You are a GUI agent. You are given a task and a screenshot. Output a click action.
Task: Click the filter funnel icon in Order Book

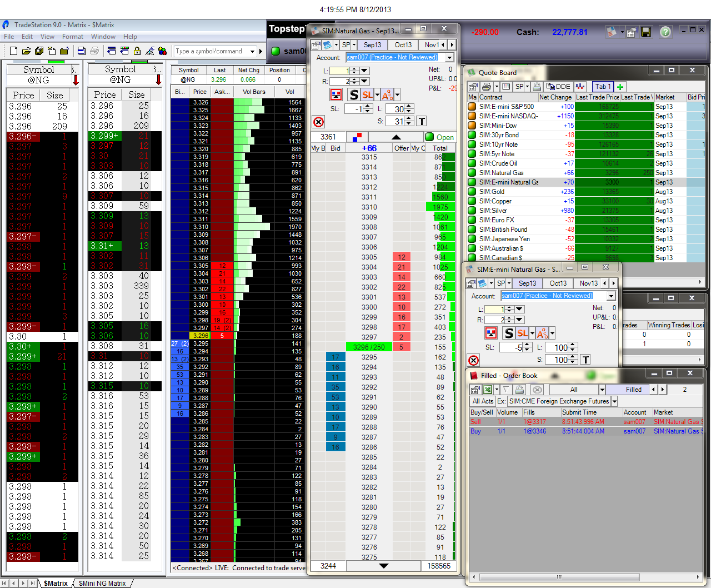(x=506, y=390)
